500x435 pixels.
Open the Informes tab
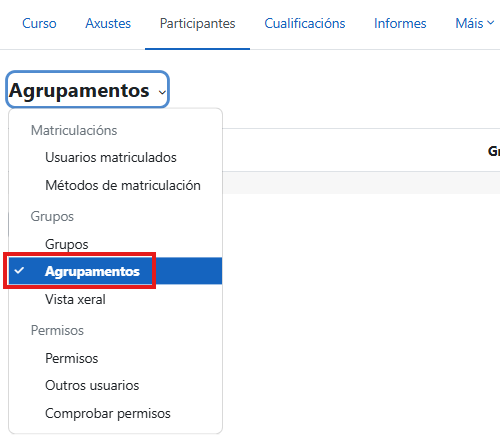(400, 24)
